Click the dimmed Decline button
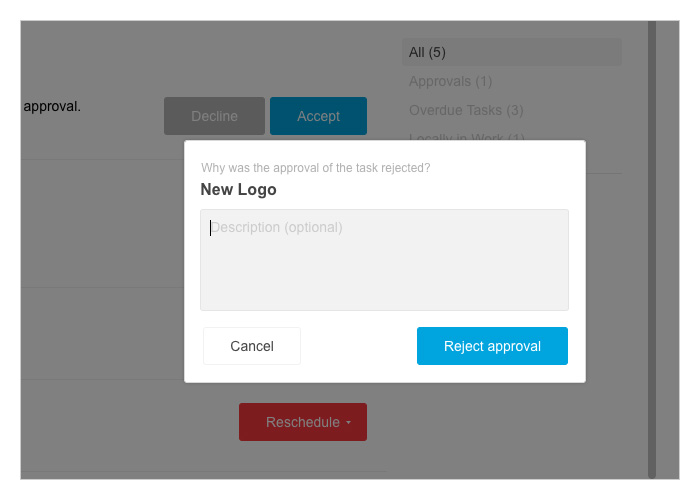 (x=214, y=116)
